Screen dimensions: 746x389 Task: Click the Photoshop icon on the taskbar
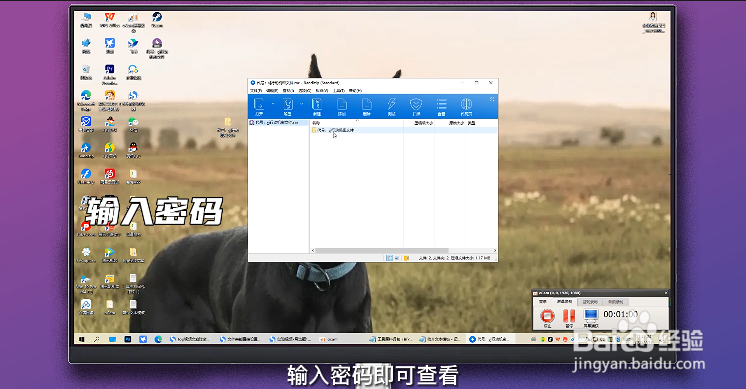(x=128, y=339)
